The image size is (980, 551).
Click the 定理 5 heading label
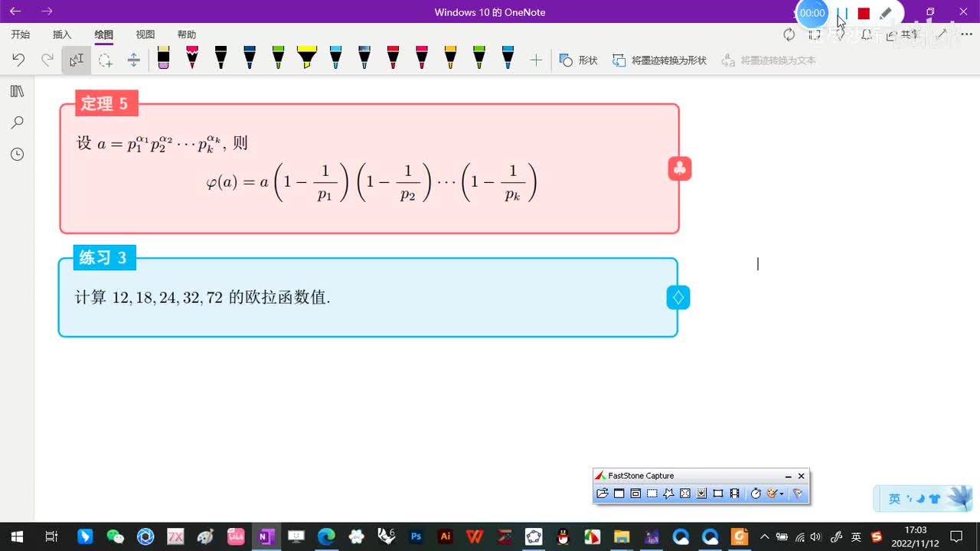(106, 103)
